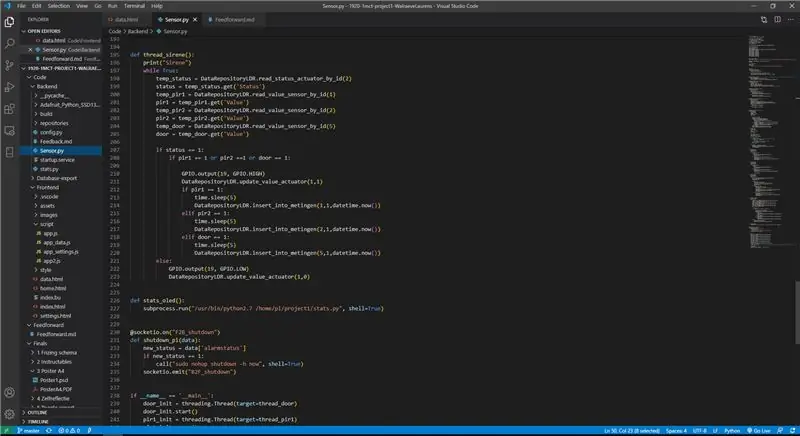
Task: Open the editor More Actions ellipsis
Action: 791,19
